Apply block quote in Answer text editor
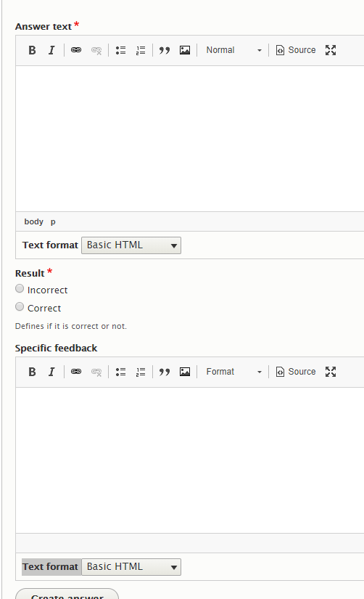This screenshot has height=599, width=364. [165, 50]
